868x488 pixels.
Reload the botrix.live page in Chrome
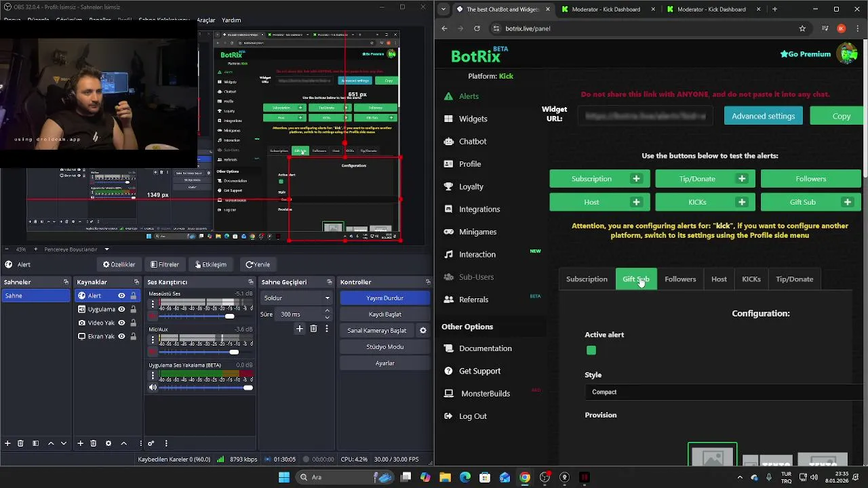(x=477, y=28)
